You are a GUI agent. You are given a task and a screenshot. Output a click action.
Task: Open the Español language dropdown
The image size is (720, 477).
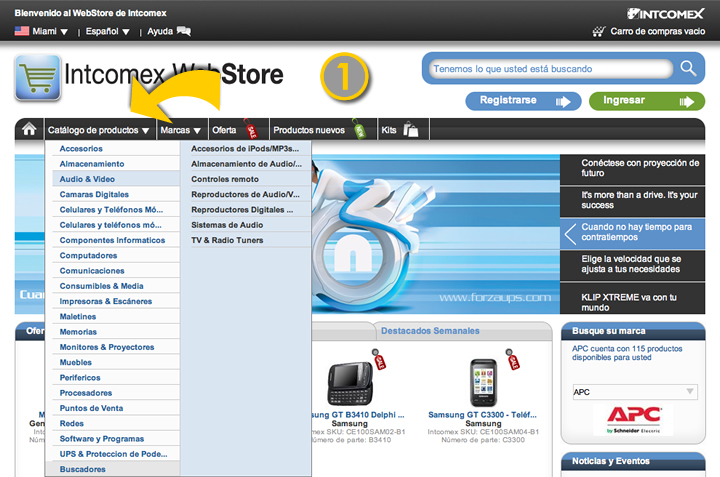[x=107, y=31]
